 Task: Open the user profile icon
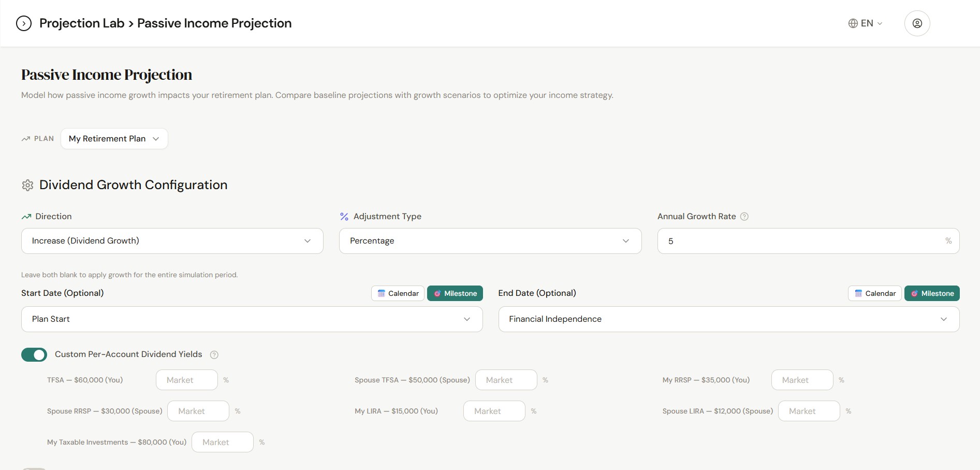[x=917, y=23]
